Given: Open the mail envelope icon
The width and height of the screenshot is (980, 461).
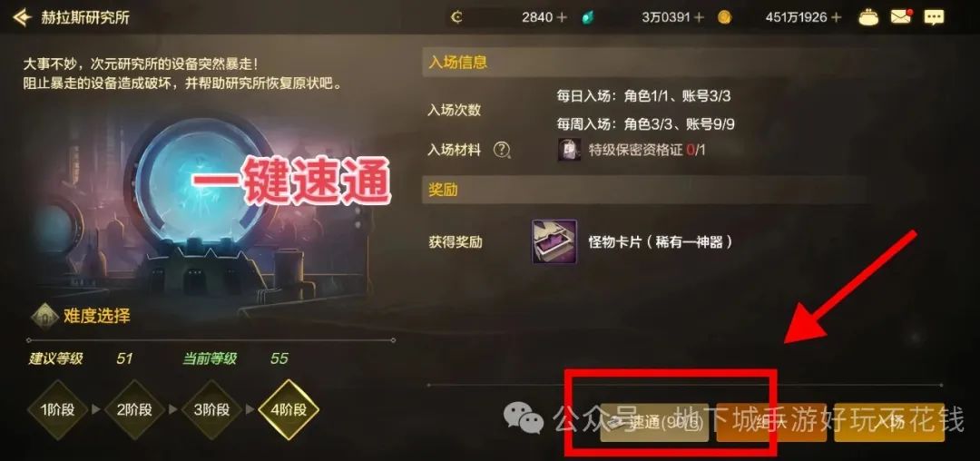Looking at the screenshot, I should click(x=901, y=17).
